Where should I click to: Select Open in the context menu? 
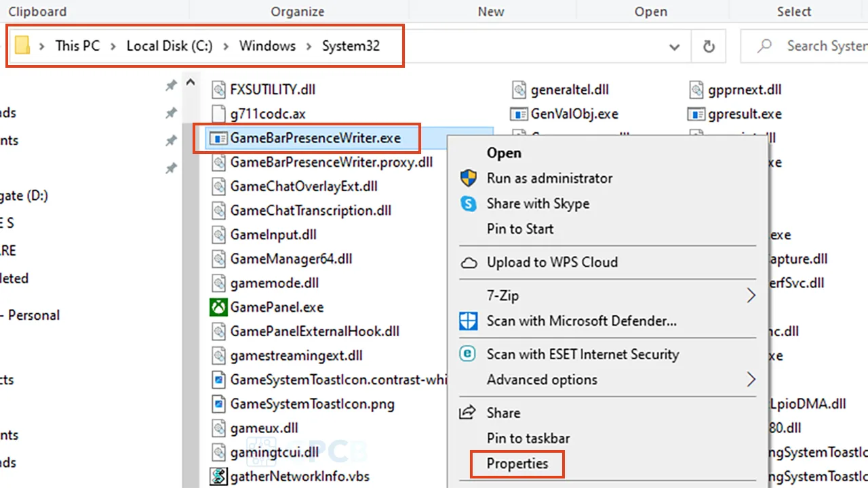pos(504,153)
